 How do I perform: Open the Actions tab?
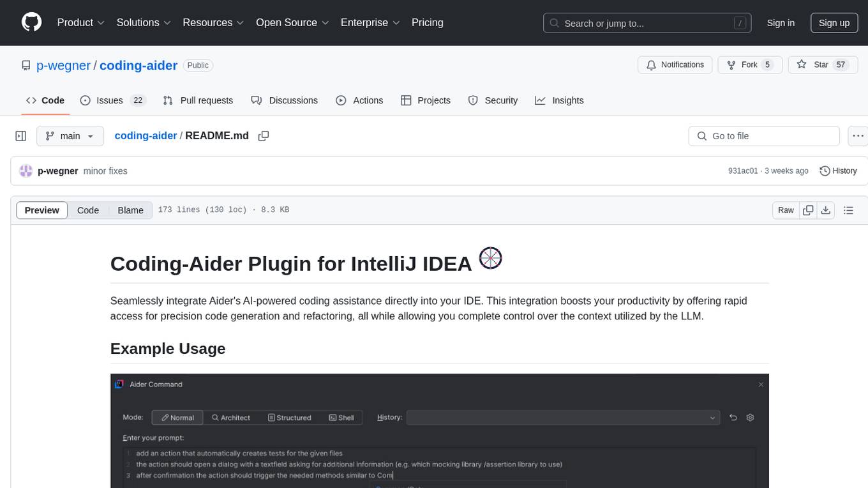pyautogui.click(x=359, y=100)
